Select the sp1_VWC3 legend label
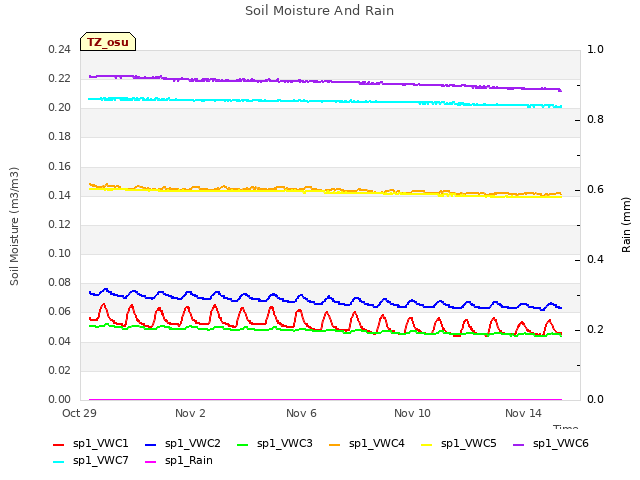 (284, 444)
